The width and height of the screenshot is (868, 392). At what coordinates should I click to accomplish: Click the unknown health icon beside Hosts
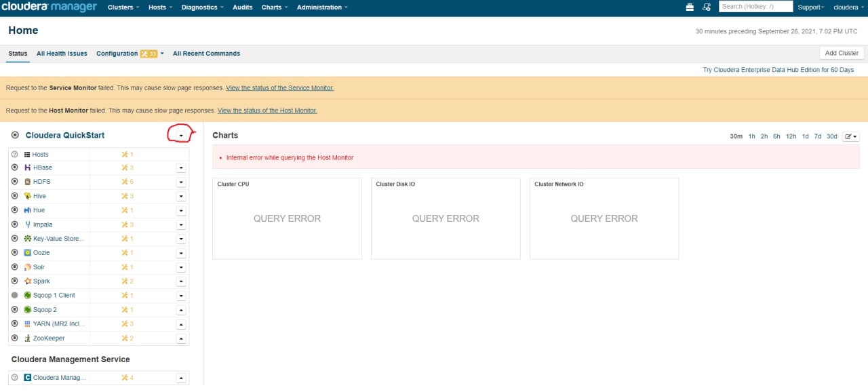15,155
